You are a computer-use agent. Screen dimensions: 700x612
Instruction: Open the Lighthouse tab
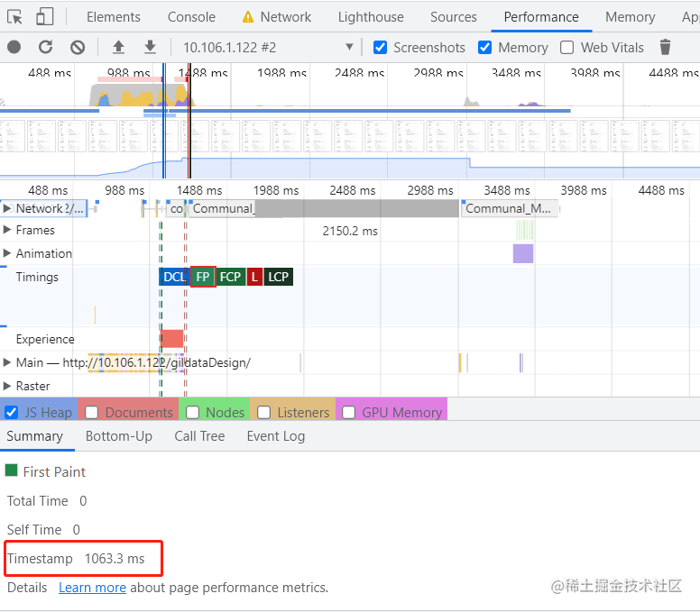(371, 17)
